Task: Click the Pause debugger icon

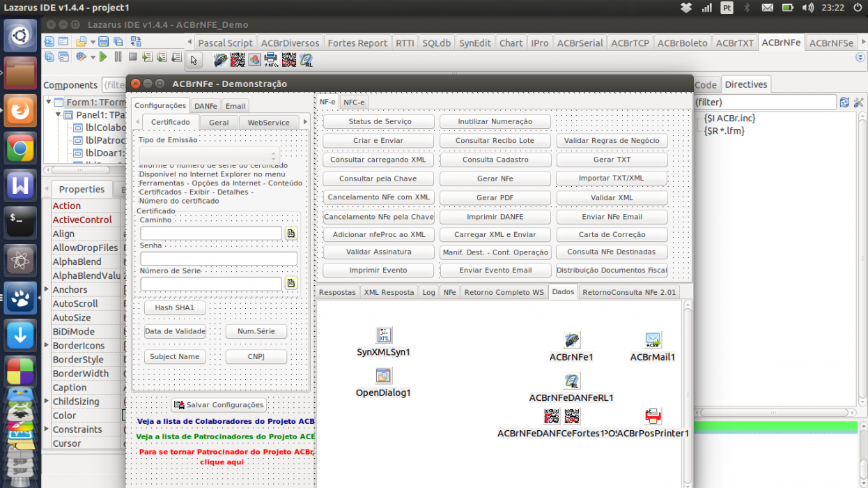Action: (x=118, y=57)
